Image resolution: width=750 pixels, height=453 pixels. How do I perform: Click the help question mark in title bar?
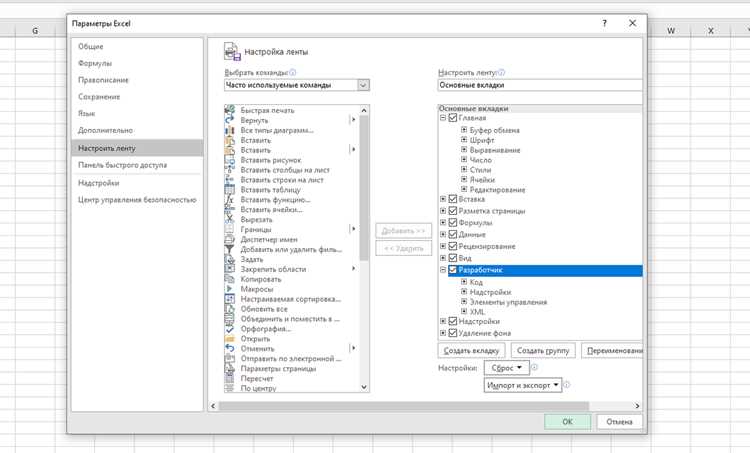point(605,23)
